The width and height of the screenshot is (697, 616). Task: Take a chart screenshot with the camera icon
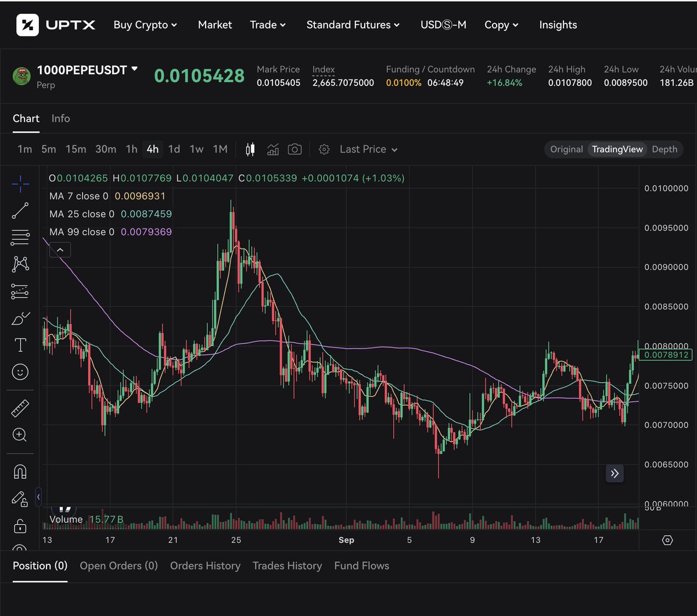[x=294, y=149]
